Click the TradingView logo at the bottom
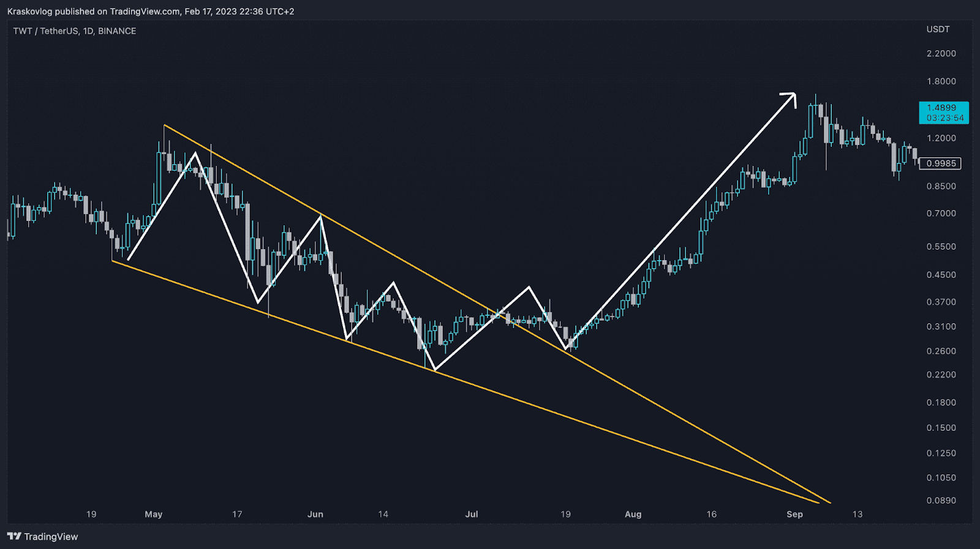The height and width of the screenshot is (549, 980). (43, 537)
